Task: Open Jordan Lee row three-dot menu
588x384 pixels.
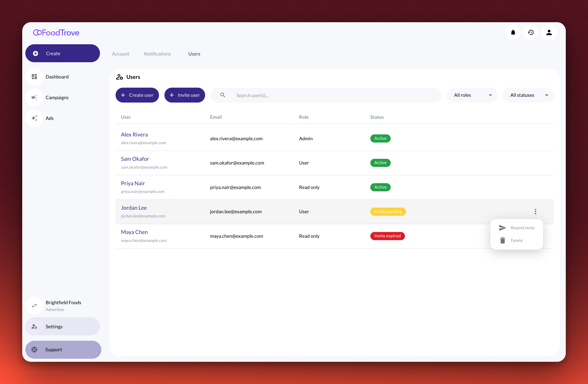Action: pos(535,212)
